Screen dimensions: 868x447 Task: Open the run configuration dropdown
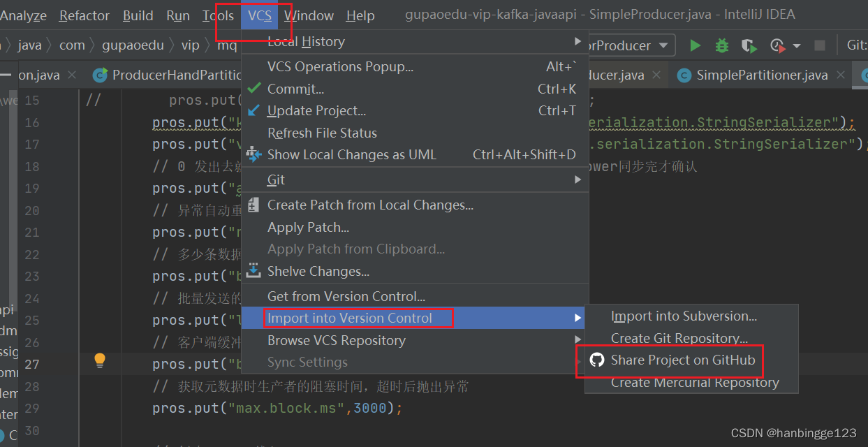coord(662,45)
